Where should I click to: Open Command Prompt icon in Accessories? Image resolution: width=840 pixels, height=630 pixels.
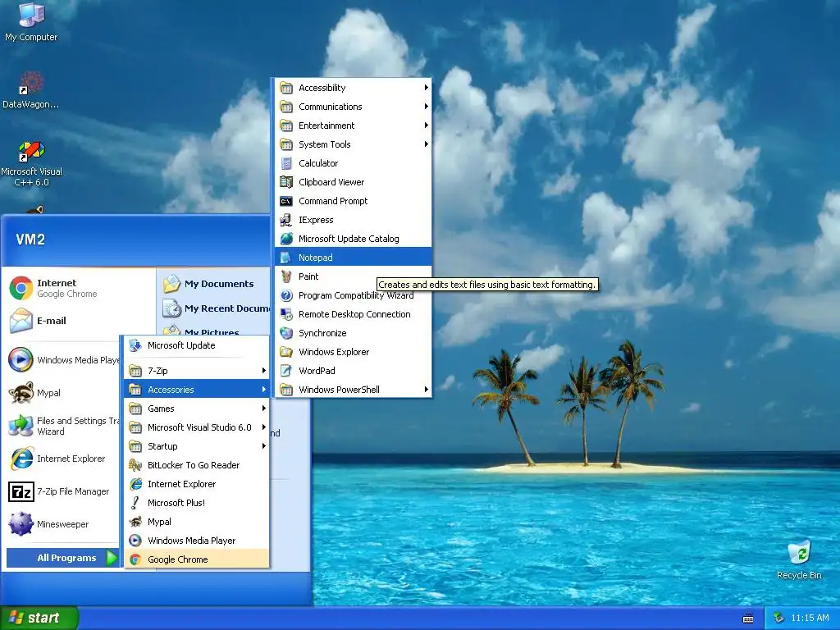click(x=286, y=201)
